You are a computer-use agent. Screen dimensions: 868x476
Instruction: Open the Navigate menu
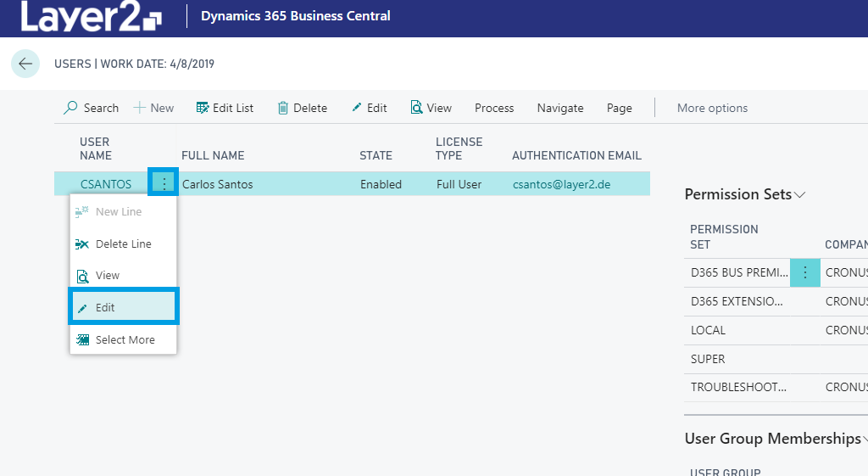tap(560, 108)
